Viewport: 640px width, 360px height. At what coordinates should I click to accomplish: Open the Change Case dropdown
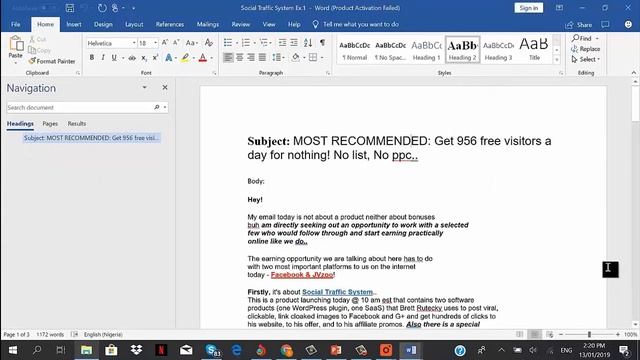coord(191,43)
